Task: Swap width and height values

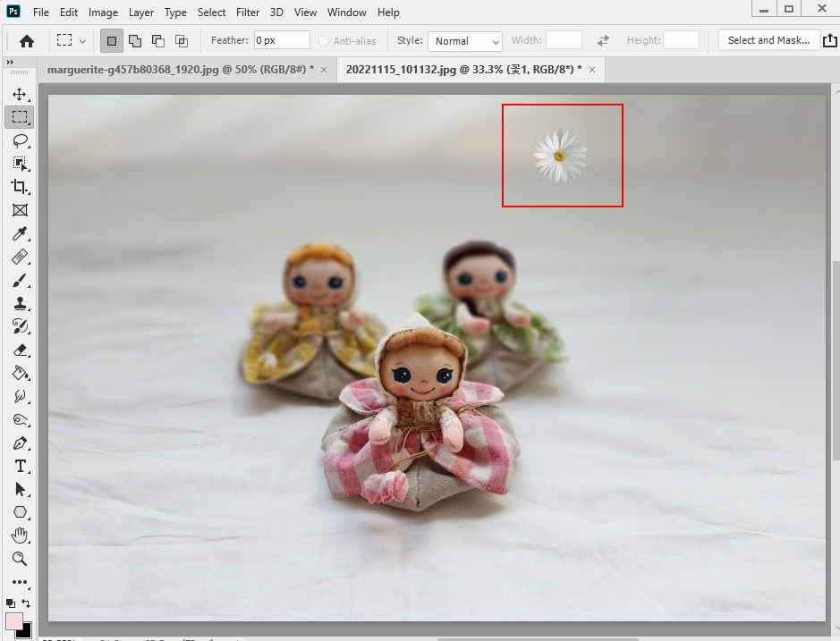Action: pos(603,41)
